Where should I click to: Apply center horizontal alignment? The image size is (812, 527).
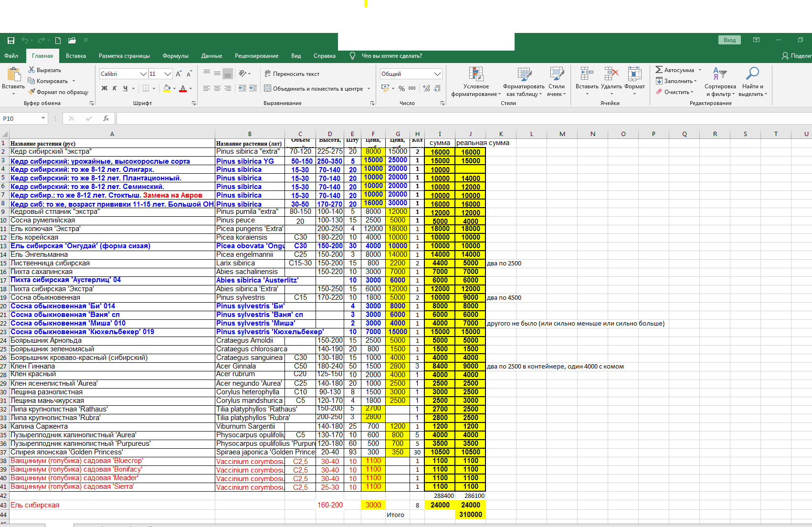click(217, 88)
